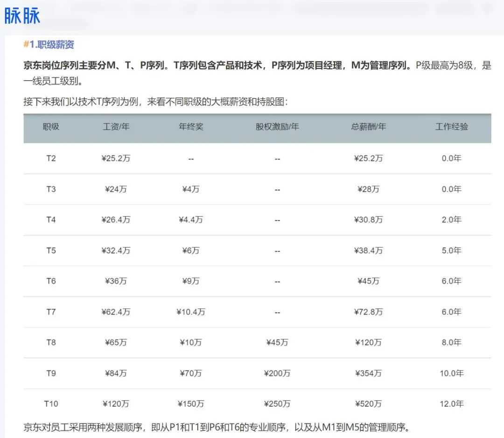The image size is (504, 438).
Task: Click the T5 row label
Action: click(x=51, y=250)
